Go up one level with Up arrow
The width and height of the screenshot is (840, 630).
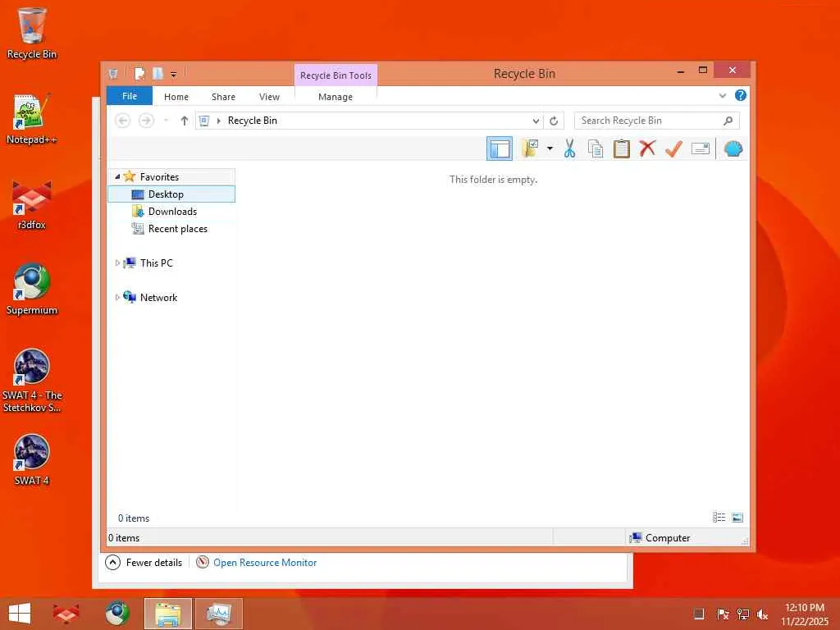pos(185,121)
